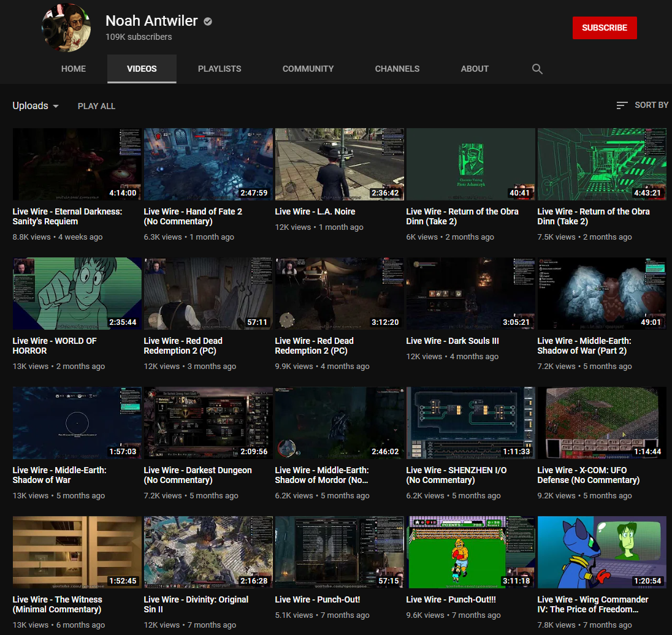Click the 109K subscribers text

(139, 37)
